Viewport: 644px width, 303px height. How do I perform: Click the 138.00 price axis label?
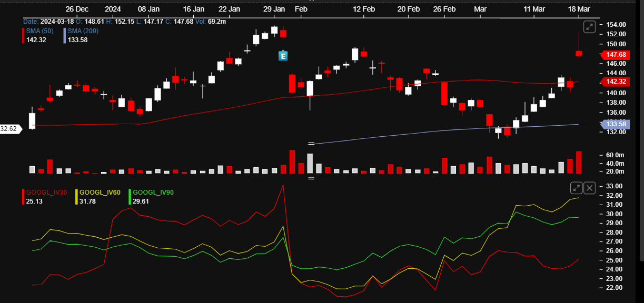(x=616, y=103)
